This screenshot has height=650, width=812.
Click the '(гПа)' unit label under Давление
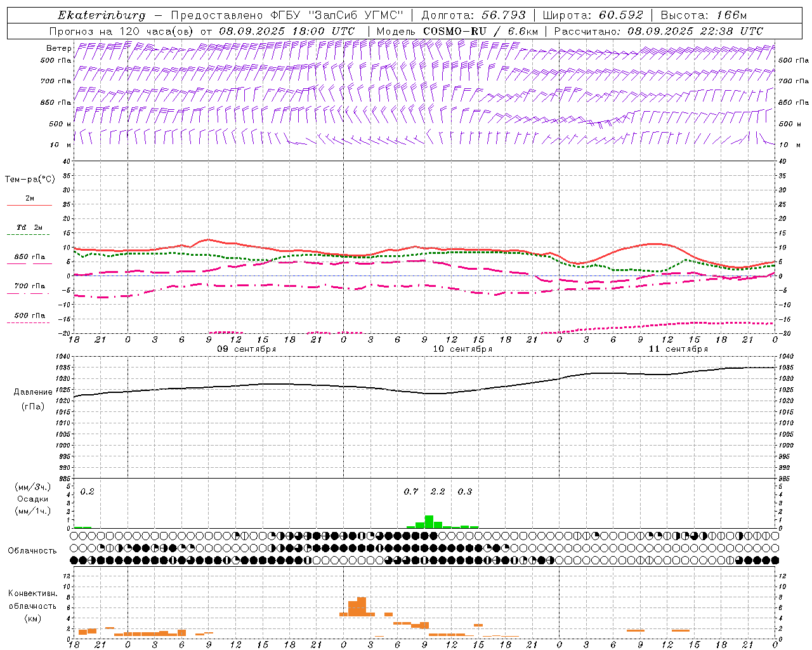(33, 406)
